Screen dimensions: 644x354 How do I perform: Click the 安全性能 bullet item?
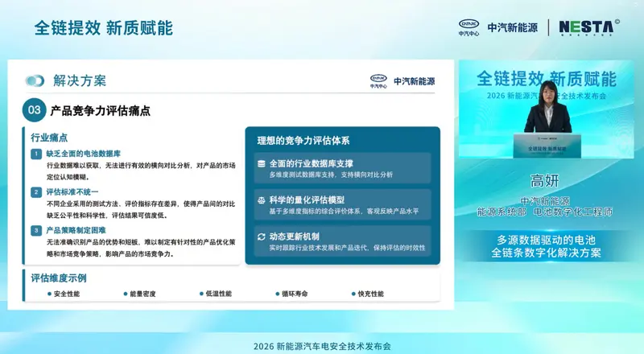point(63,294)
